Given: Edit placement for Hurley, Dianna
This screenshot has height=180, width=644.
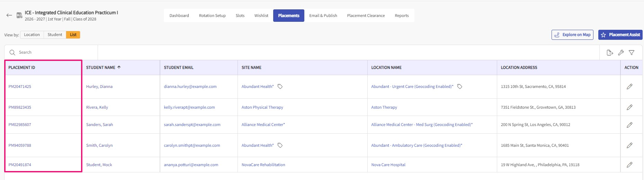Looking at the screenshot, I should pos(629,87).
